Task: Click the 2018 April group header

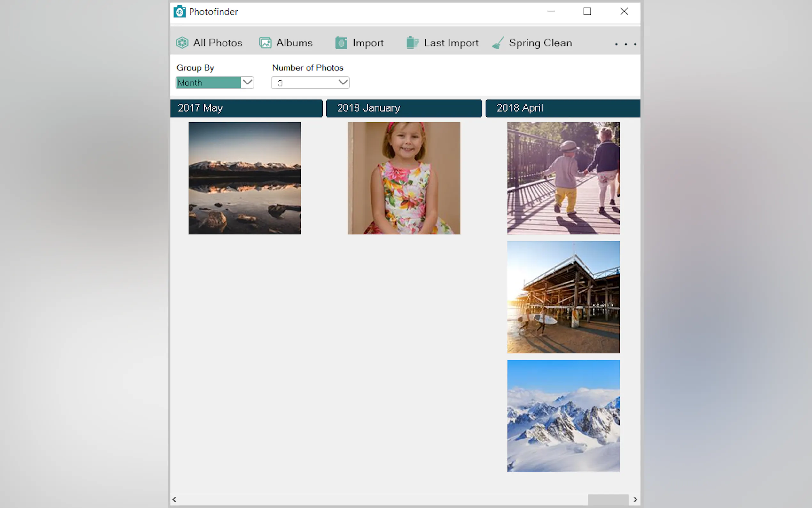Action: tap(563, 108)
